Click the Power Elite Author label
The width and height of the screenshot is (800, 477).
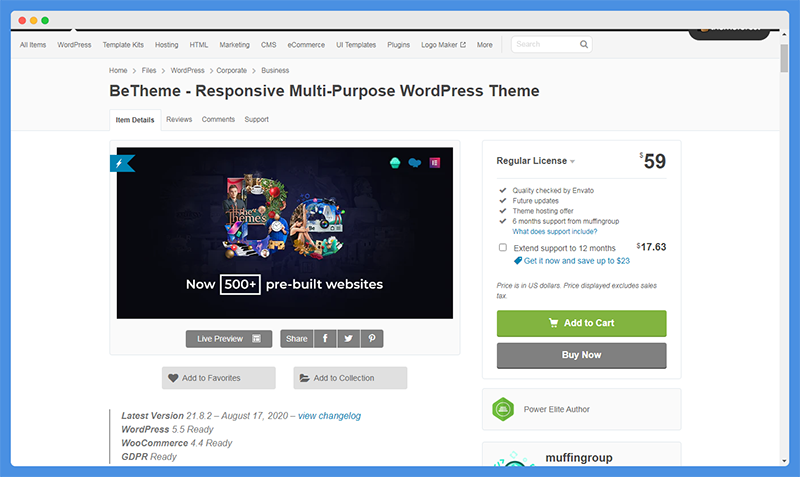tap(557, 409)
